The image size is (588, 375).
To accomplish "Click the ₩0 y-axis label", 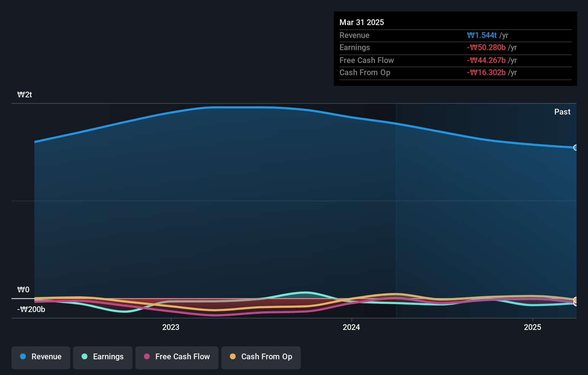I will 23,289.
